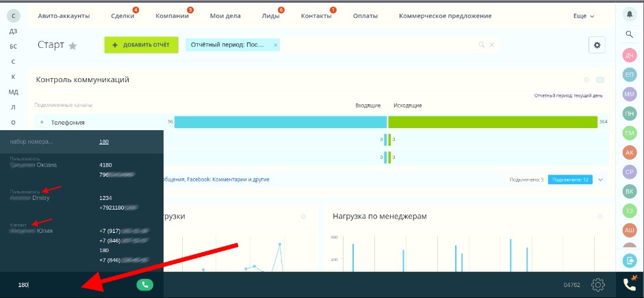Click the Подключите: 12 button

tap(570, 179)
